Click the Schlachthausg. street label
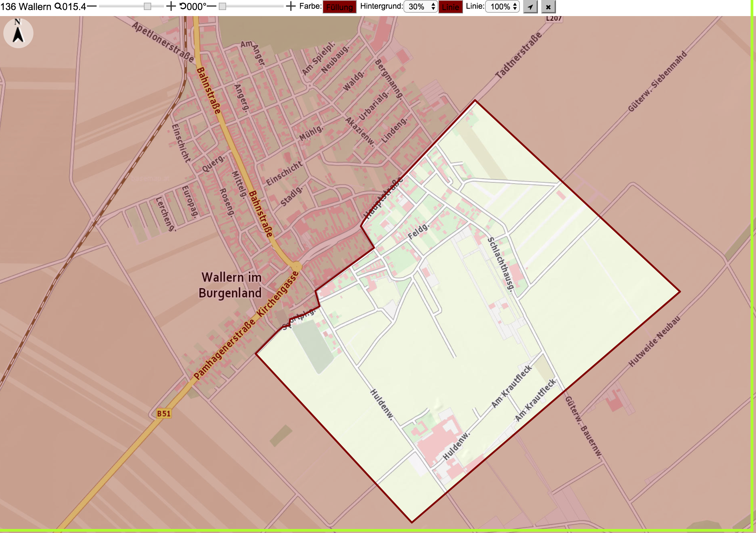Screen dimensions: 756x533 pyautogui.click(x=500, y=264)
